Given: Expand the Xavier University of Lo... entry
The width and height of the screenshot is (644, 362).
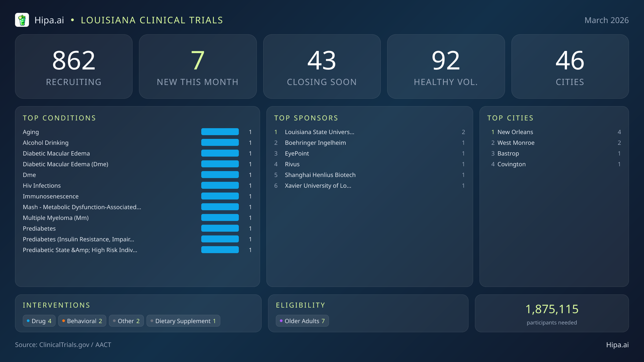Looking at the screenshot, I should pos(318,185).
